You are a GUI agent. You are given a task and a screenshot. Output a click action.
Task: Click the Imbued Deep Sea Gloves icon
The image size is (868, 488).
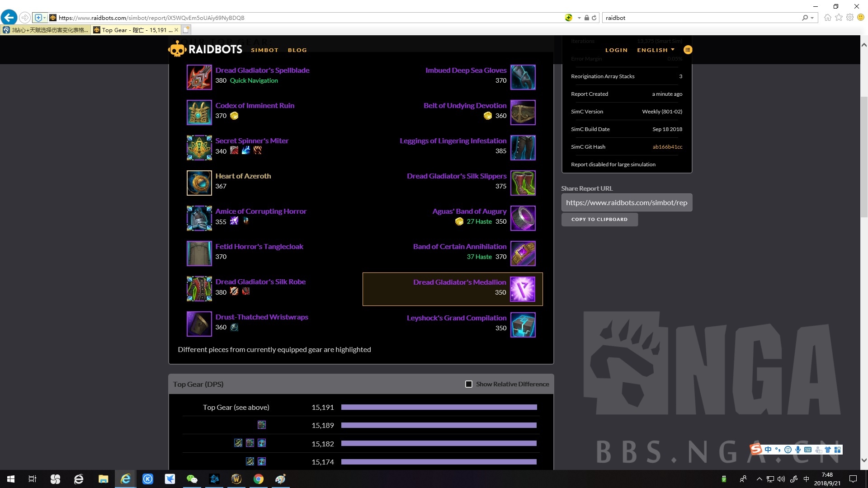523,77
